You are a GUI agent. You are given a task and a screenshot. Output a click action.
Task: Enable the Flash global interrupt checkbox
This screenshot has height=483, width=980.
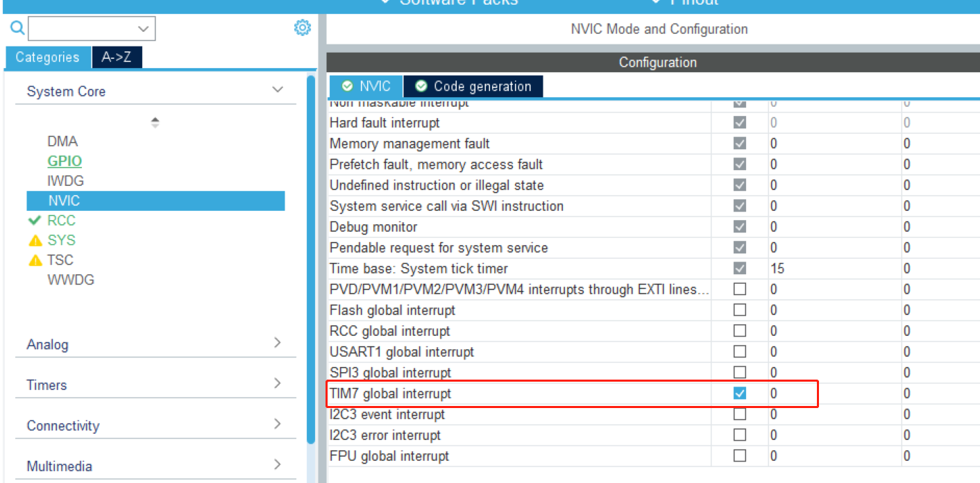(x=740, y=310)
